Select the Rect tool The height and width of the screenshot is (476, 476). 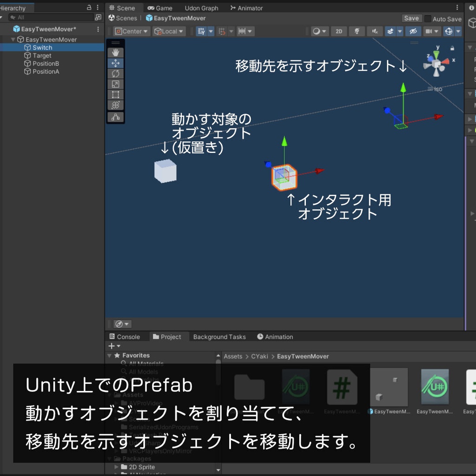[115, 94]
